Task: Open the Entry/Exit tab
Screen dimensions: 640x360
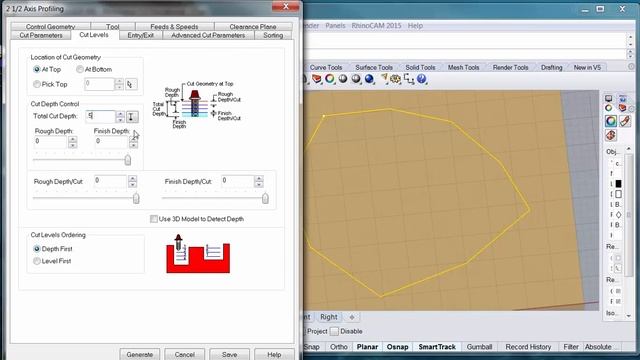Action: 140,36
